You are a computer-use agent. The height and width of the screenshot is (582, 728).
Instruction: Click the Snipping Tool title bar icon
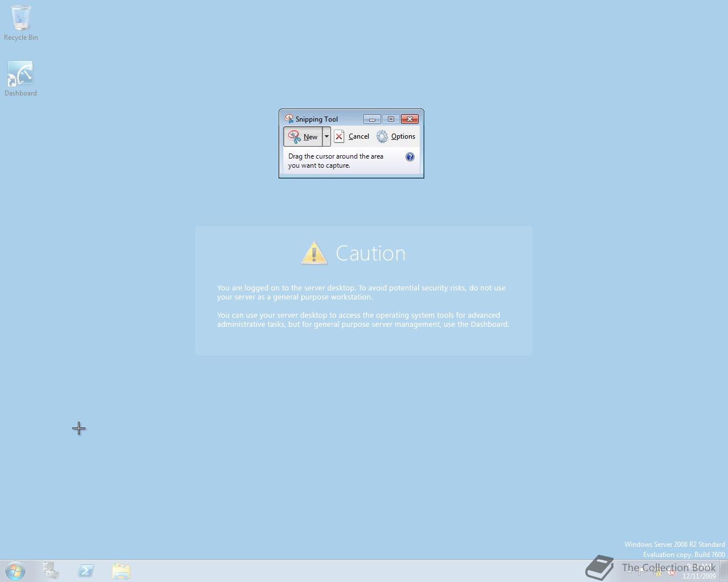tap(289, 119)
